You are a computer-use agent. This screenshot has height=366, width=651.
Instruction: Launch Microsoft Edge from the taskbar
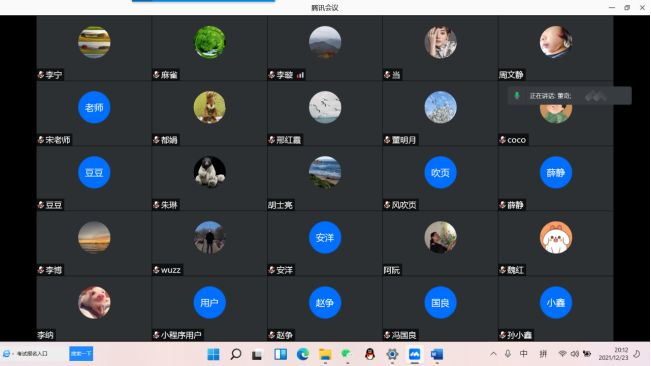(x=303, y=354)
